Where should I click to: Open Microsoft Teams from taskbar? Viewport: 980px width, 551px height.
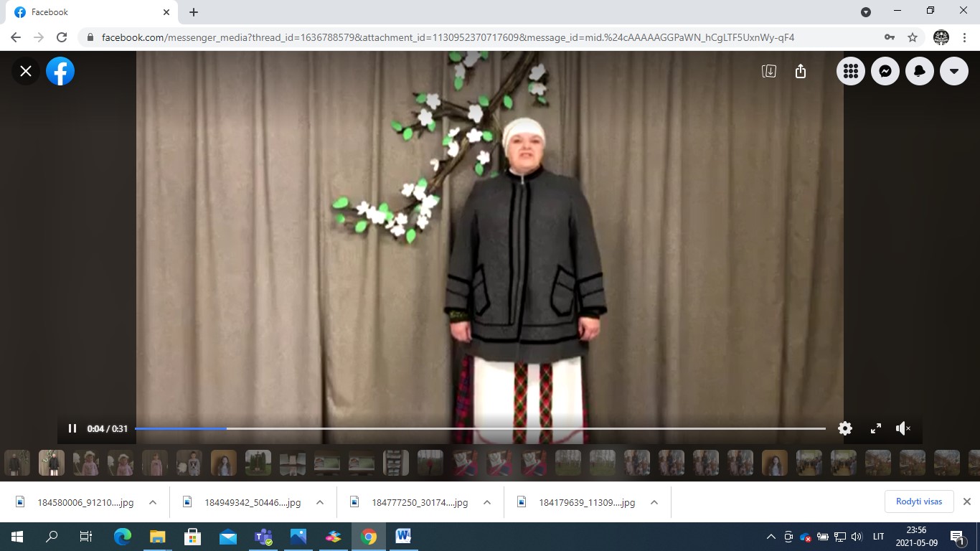coord(263,537)
